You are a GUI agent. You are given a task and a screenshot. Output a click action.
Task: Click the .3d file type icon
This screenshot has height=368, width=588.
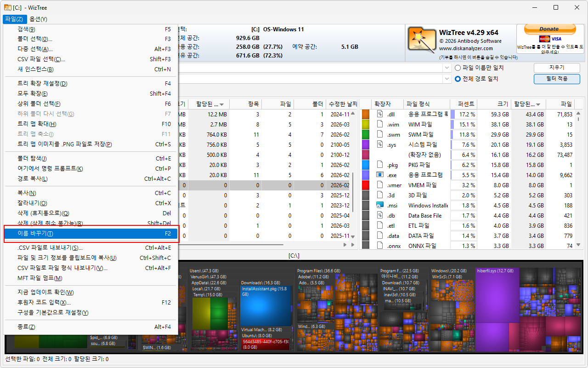click(x=380, y=195)
